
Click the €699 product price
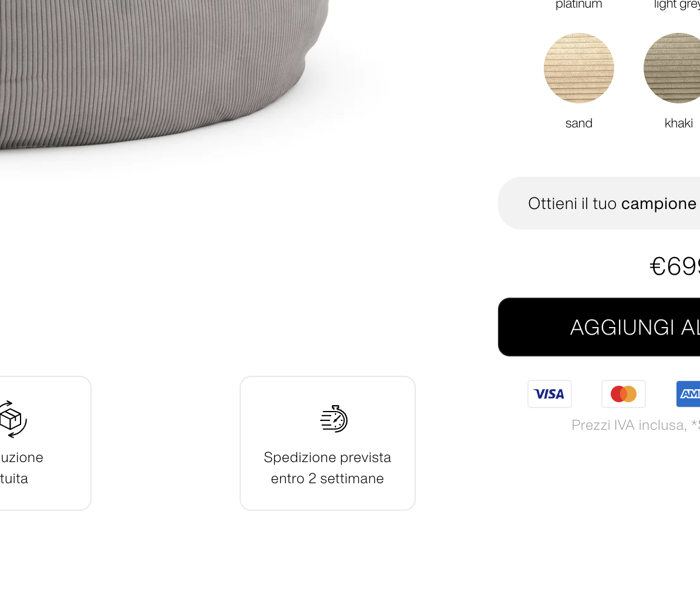(x=675, y=267)
